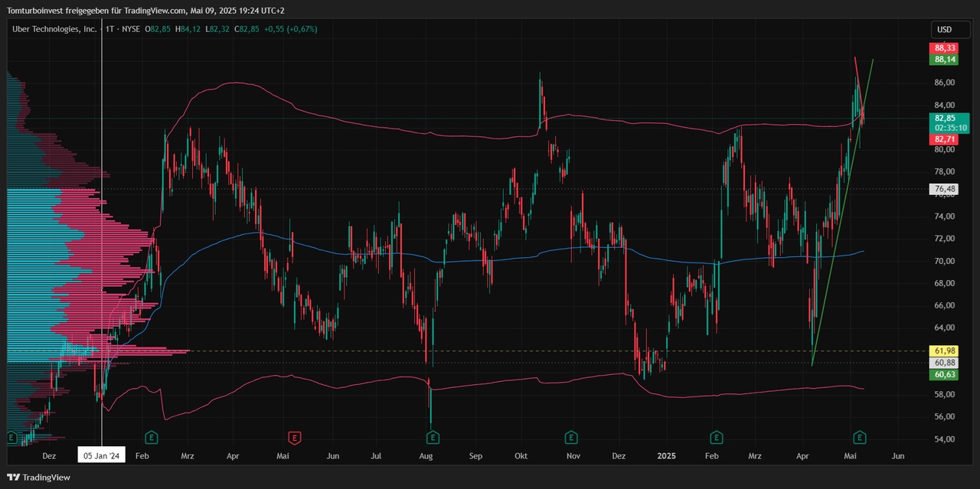Click the Aug label on time axis
This screenshot has width=980, height=489.
tap(426, 456)
